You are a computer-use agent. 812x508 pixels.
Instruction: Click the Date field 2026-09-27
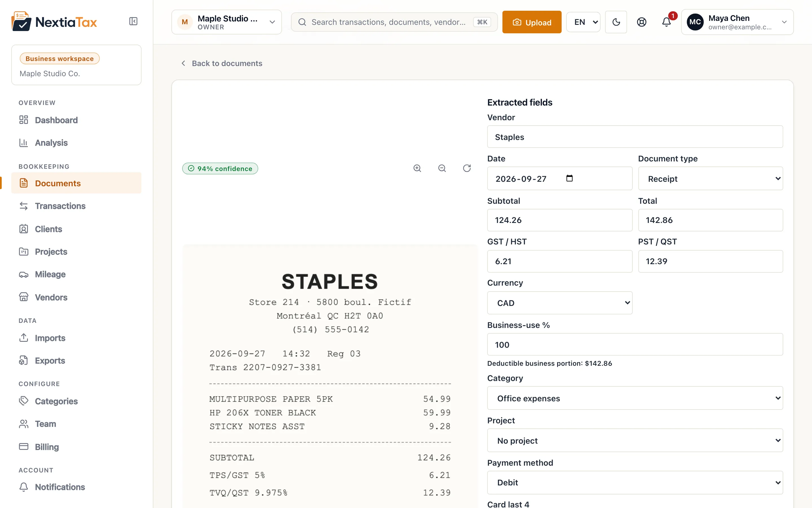(x=560, y=178)
